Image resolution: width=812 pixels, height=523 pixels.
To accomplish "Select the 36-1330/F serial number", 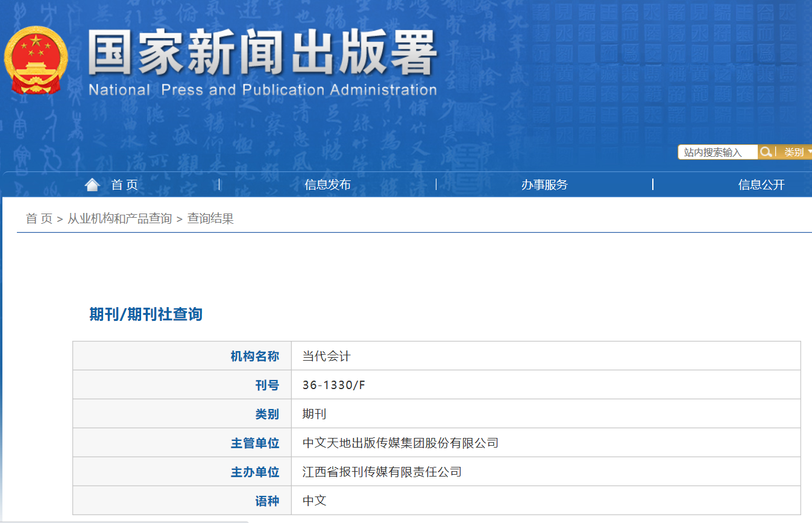I will pos(334,385).
